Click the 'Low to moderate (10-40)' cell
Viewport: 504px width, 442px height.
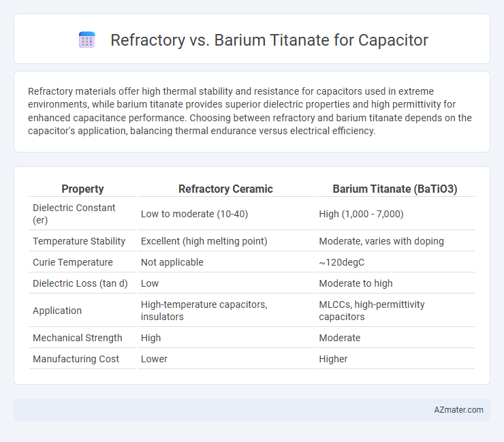(225, 214)
